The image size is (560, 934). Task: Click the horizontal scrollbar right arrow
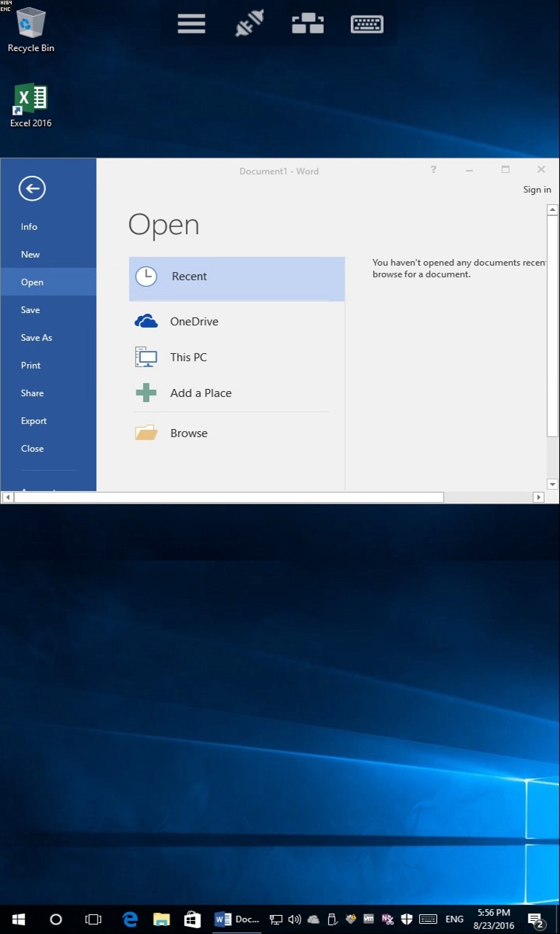tap(539, 497)
